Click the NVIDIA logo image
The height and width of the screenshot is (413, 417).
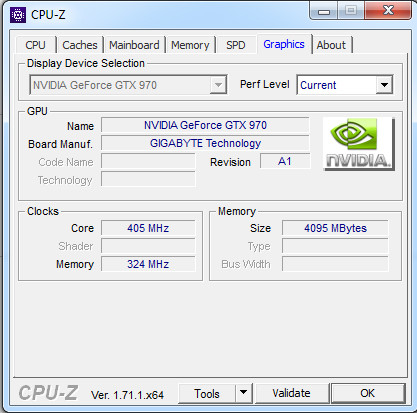click(359, 144)
